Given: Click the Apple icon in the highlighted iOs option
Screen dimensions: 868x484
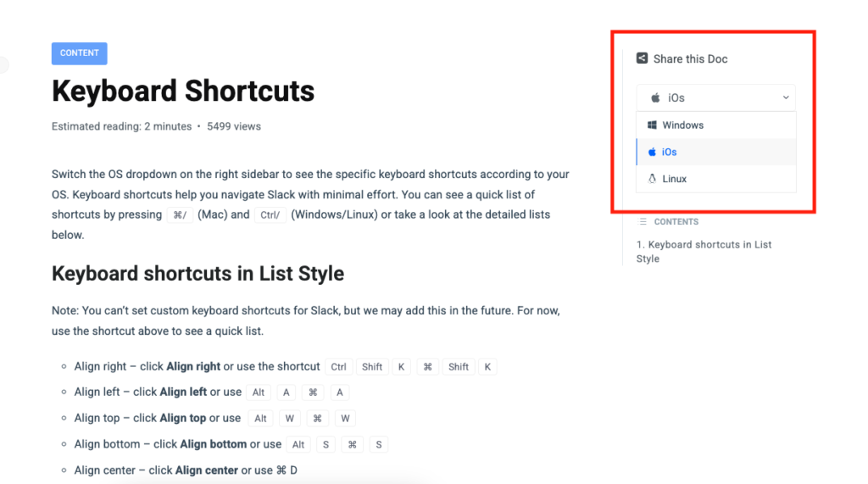Looking at the screenshot, I should 652,153.
